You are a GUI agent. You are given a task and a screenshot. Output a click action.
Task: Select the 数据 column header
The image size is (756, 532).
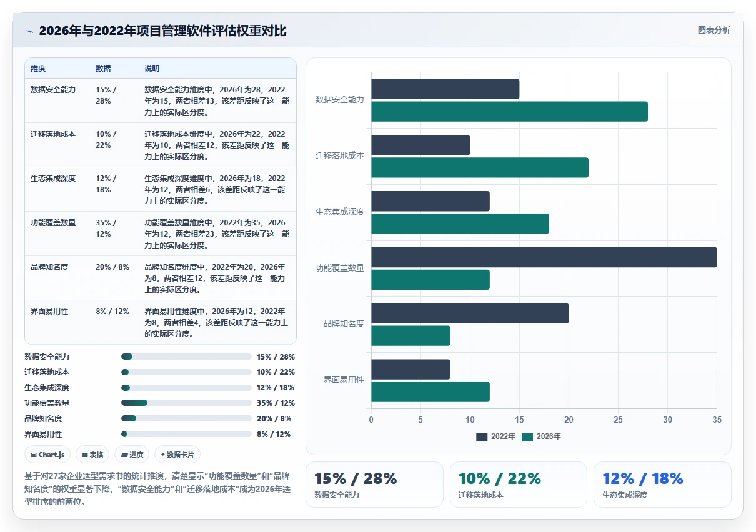(103, 69)
